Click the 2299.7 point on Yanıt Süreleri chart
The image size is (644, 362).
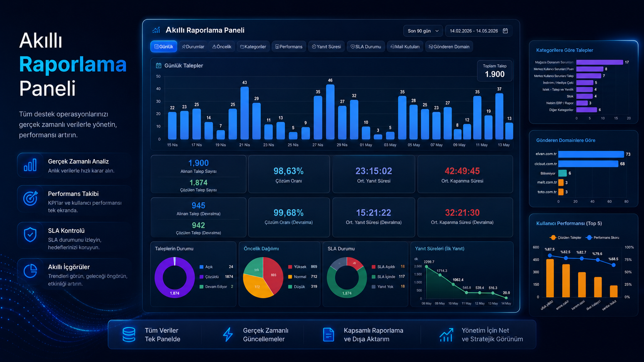click(426, 266)
